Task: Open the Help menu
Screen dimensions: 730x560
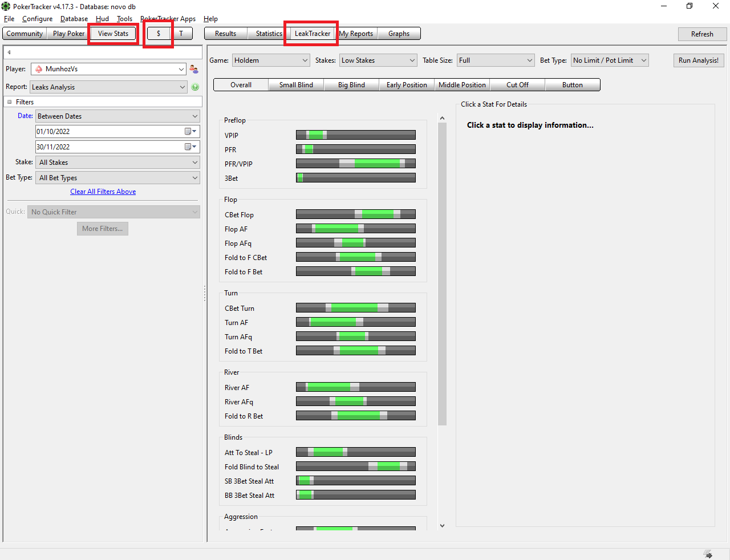Action: coord(211,19)
